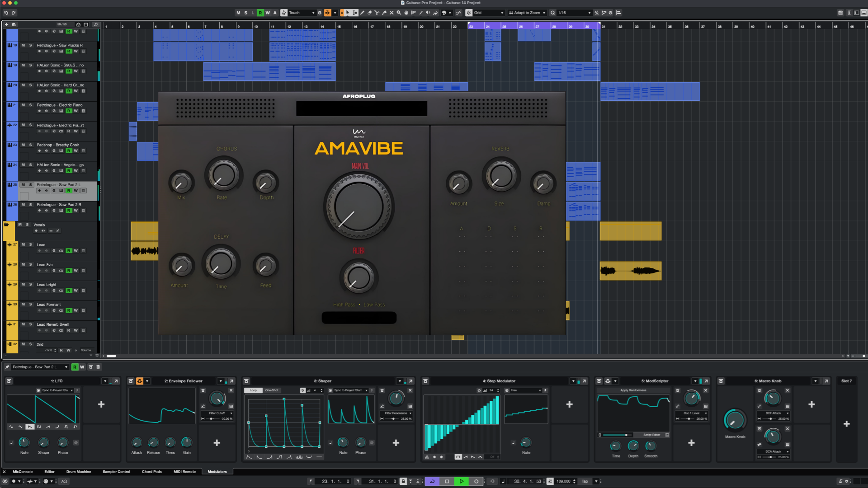This screenshot has width=868, height=488.
Task: Select the Zoom magnifier tool
Action: [399, 13]
